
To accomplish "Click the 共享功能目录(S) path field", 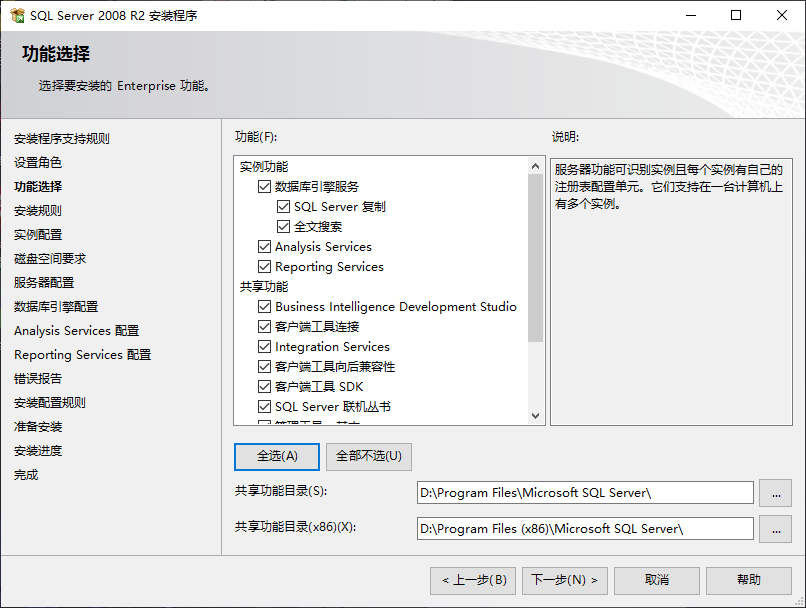I will click(585, 493).
